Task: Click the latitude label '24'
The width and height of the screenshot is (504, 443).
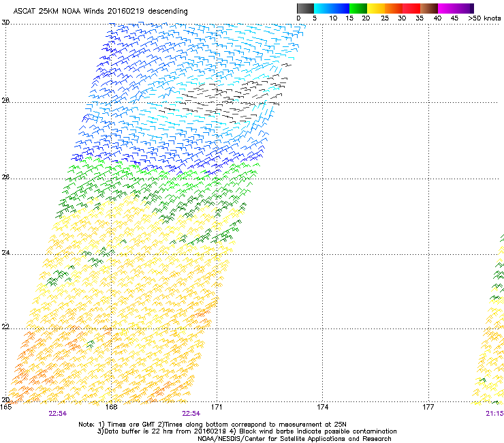Action: (x=5, y=253)
